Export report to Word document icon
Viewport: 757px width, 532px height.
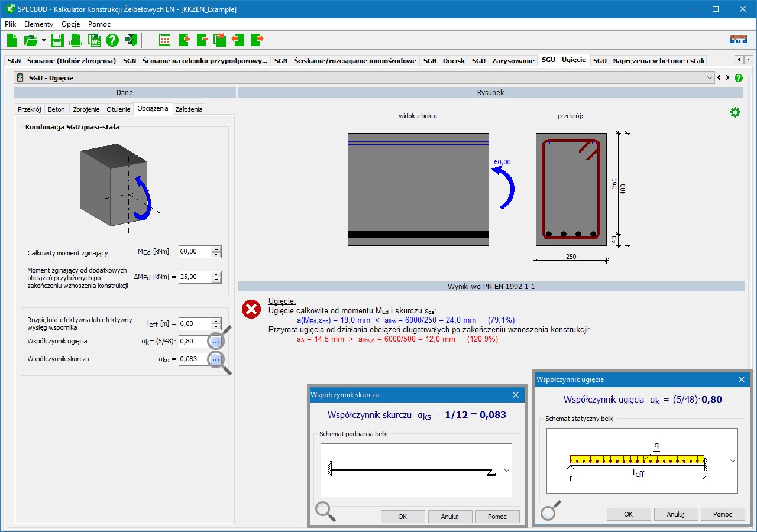click(94, 40)
